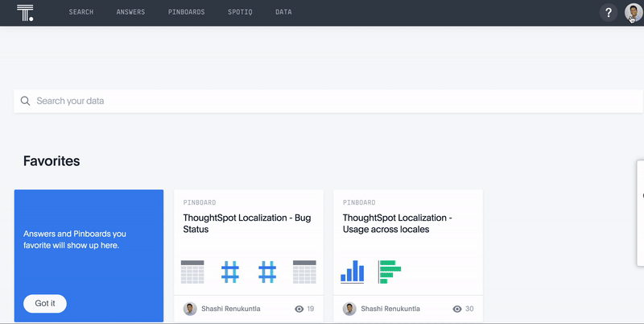Open the Data menu item
The image size is (644, 324).
click(x=283, y=12)
